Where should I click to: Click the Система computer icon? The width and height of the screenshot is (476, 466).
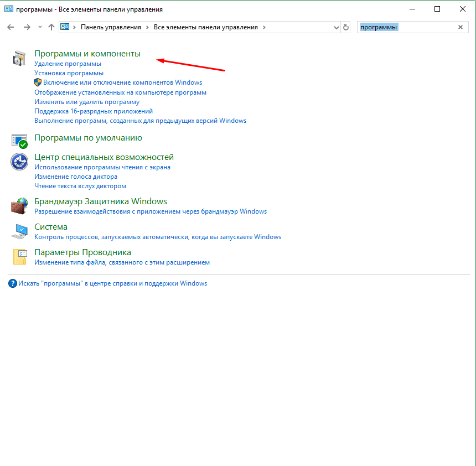click(19, 231)
